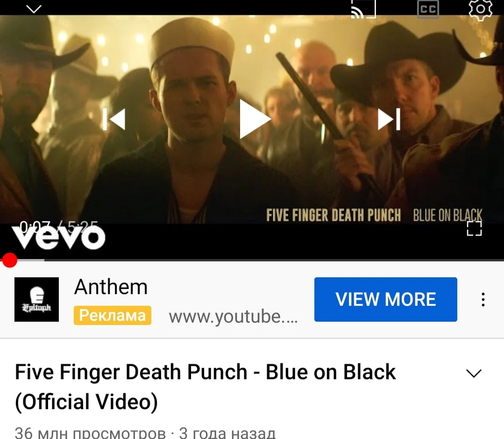Skip to the previous video
504x439 pixels.
click(114, 119)
